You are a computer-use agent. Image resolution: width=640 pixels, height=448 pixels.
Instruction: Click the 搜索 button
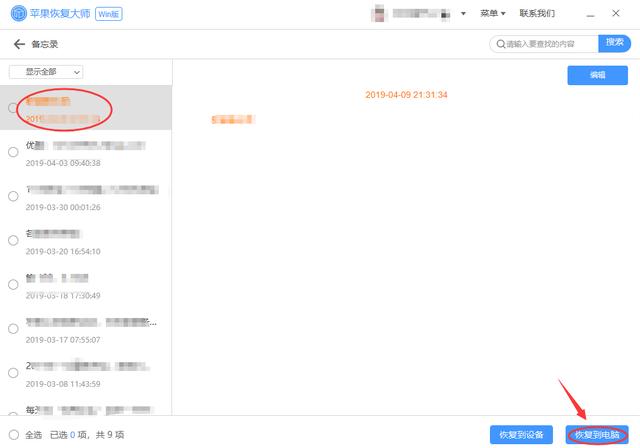614,43
